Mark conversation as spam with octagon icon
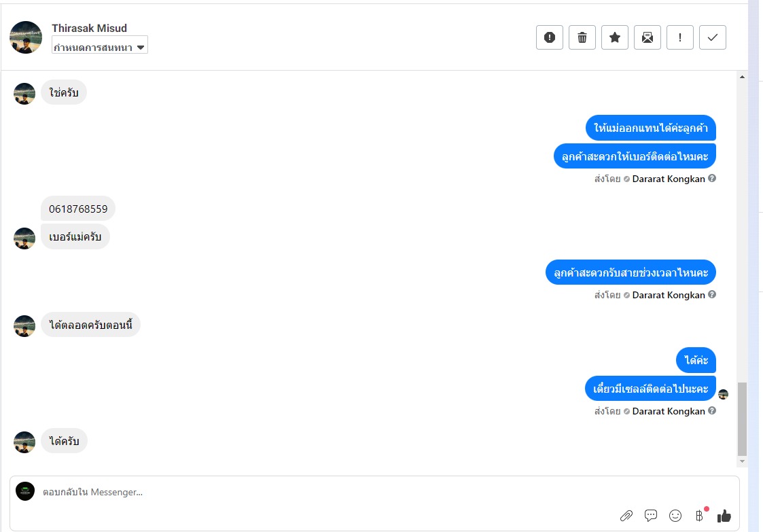This screenshot has width=763, height=532. point(550,37)
